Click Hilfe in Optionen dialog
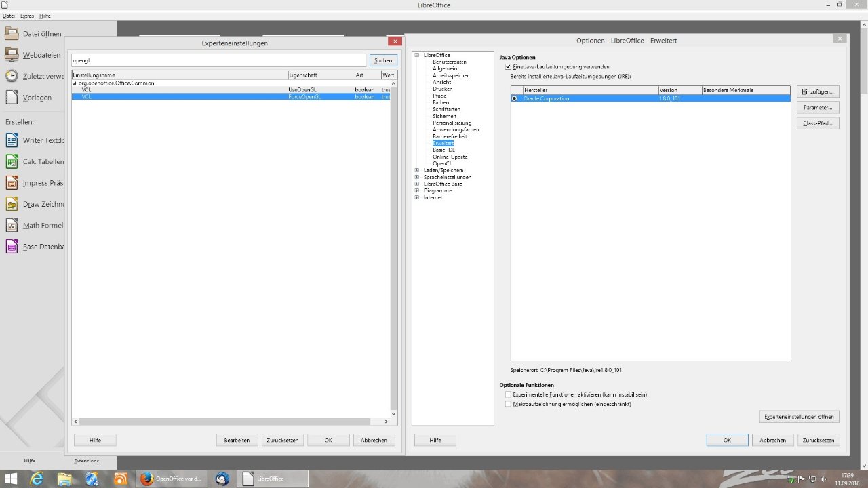This screenshot has width=868, height=488. (435, 440)
